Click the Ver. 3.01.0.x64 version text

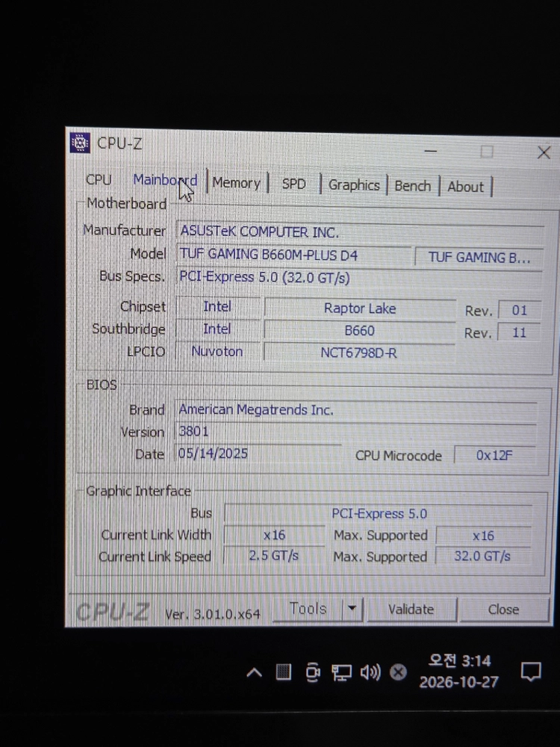(x=212, y=614)
